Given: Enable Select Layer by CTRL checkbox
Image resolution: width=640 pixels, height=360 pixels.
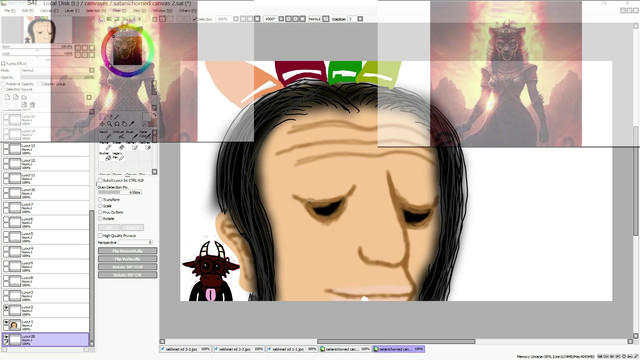Looking at the screenshot, I should point(100,180).
